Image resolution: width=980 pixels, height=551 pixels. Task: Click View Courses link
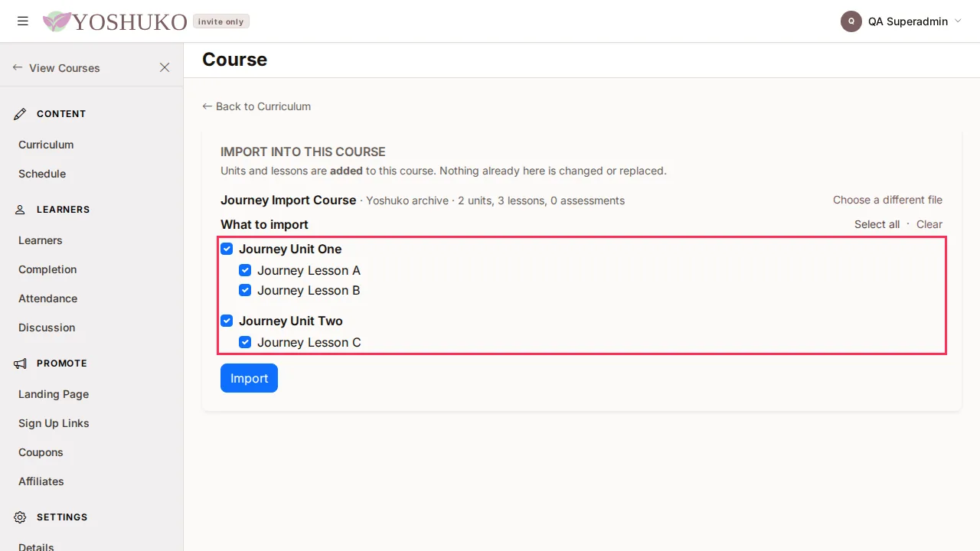[x=57, y=68]
